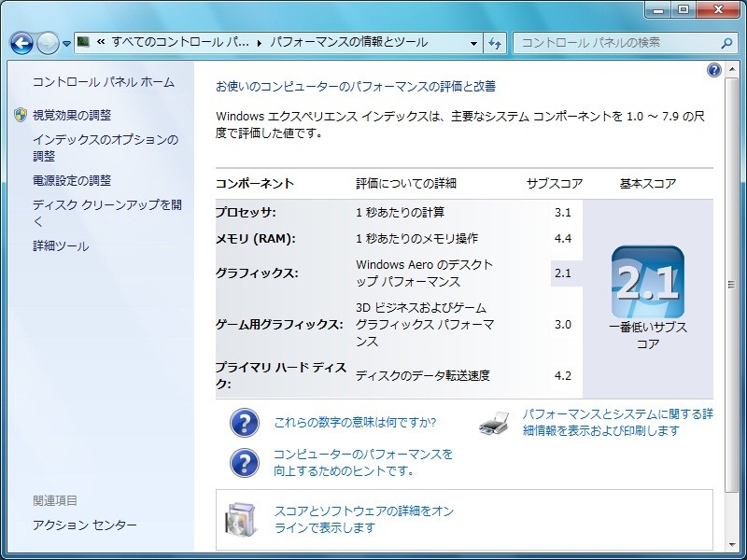Click the プロセッサ: row label
Viewport: 747px width, 560px height.
[246, 212]
